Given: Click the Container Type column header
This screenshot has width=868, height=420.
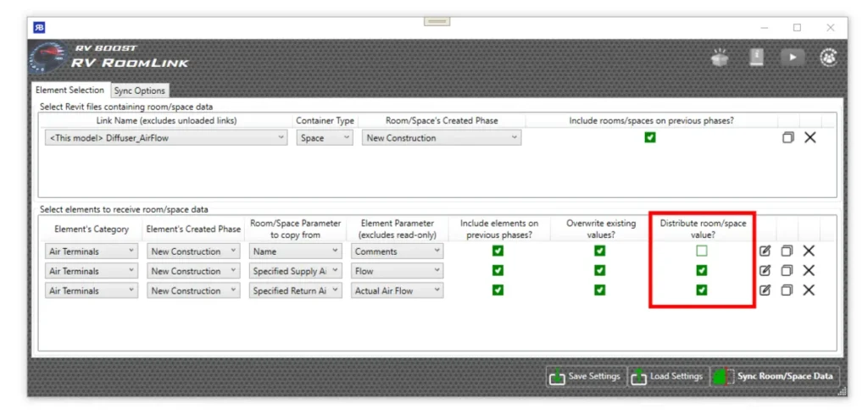Looking at the screenshot, I should pyautogui.click(x=325, y=120).
